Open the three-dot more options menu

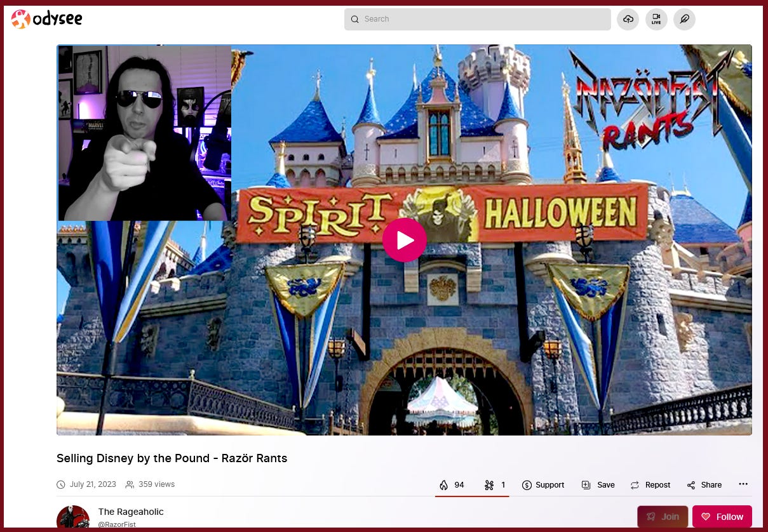[743, 484]
